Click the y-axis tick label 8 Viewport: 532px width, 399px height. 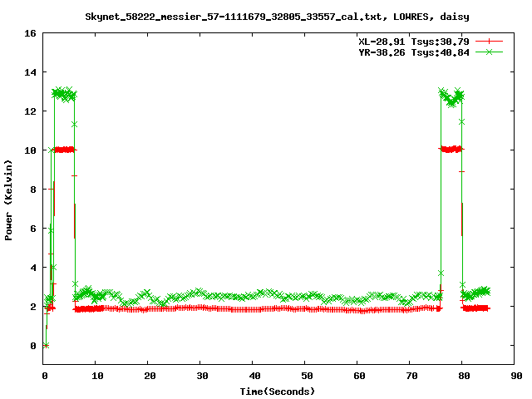tap(33, 190)
